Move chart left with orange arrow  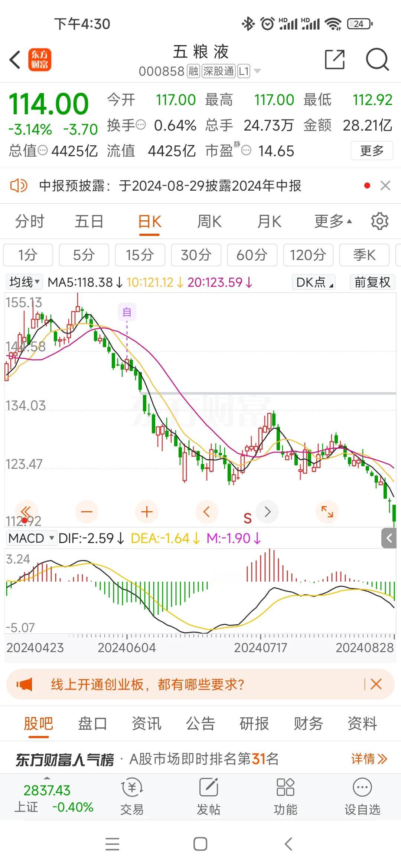click(x=207, y=512)
